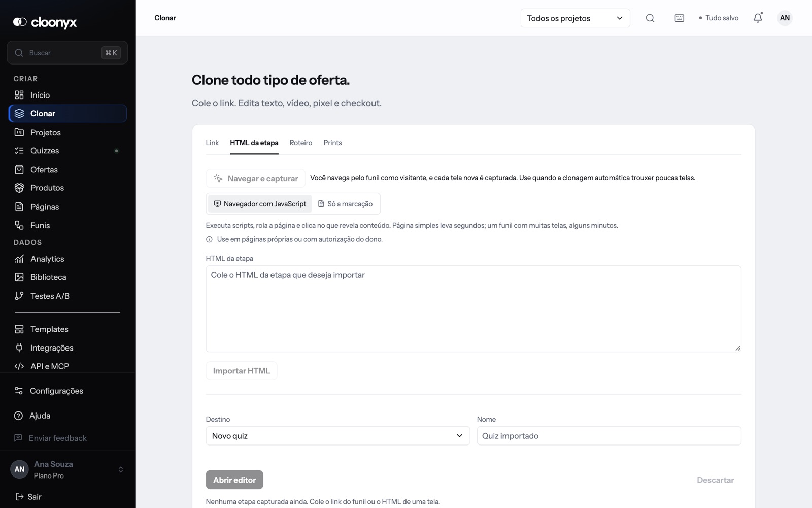Click the Navegar e capturar button
Viewport: 812px width, 508px height.
click(x=256, y=178)
